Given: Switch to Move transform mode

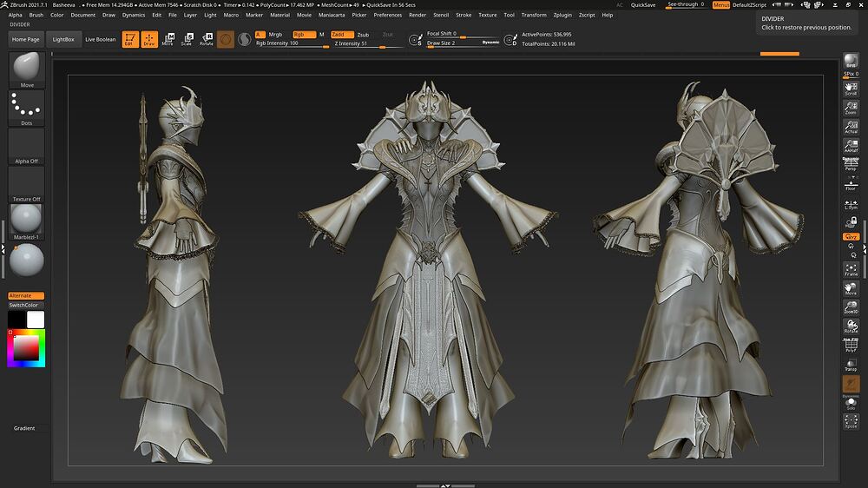Looking at the screenshot, I should pos(168,39).
